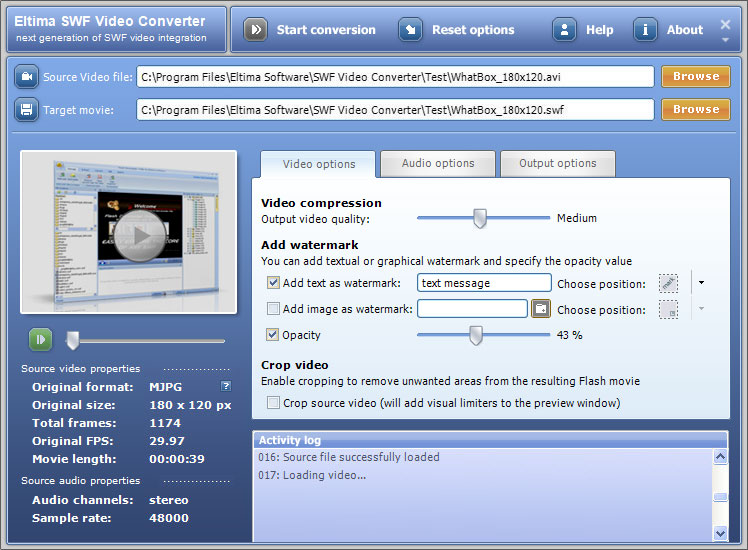
Task: Click Browse for the Source Video file
Action: click(695, 77)
